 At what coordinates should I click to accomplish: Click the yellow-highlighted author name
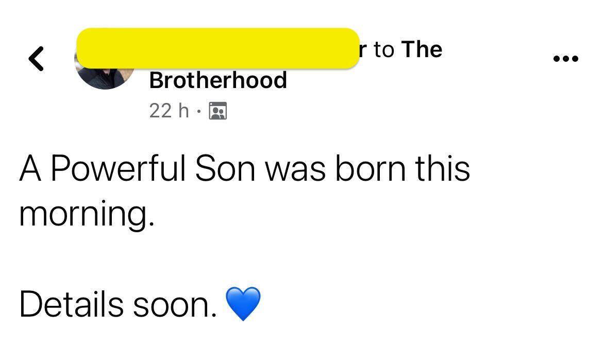click(x=218, y=48)
